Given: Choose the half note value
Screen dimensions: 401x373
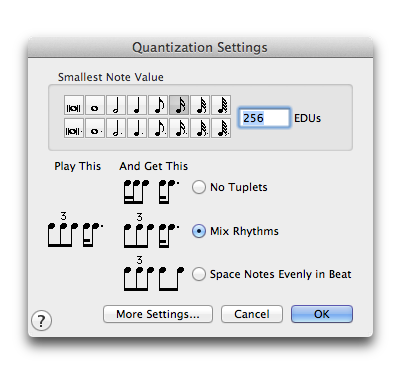Looking at the screenshot, I should tap(116, 105).
